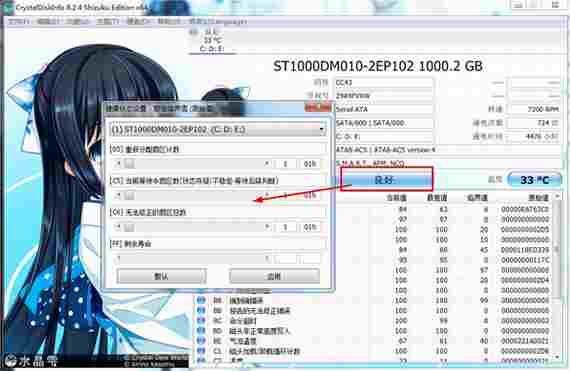Click the 最差值 column header
570x371 pixels.
point(437,198)
